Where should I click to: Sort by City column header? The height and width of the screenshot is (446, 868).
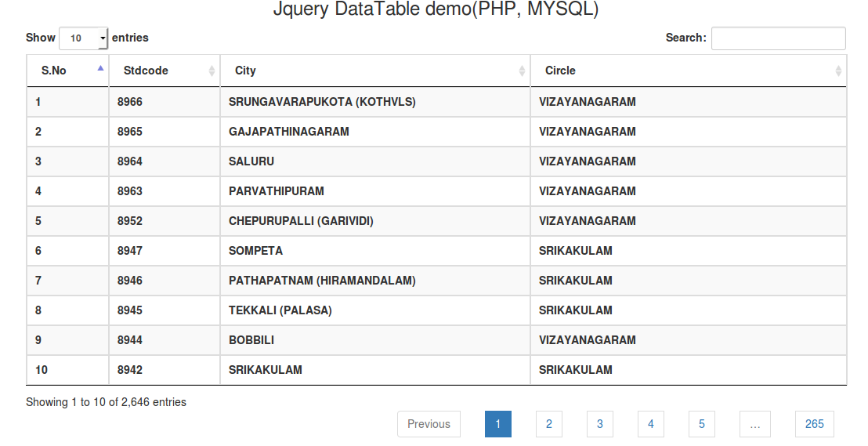click(375, 71)
